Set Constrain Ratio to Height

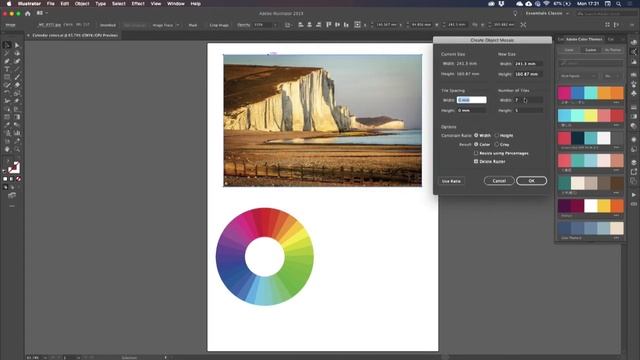coord(497,135)
